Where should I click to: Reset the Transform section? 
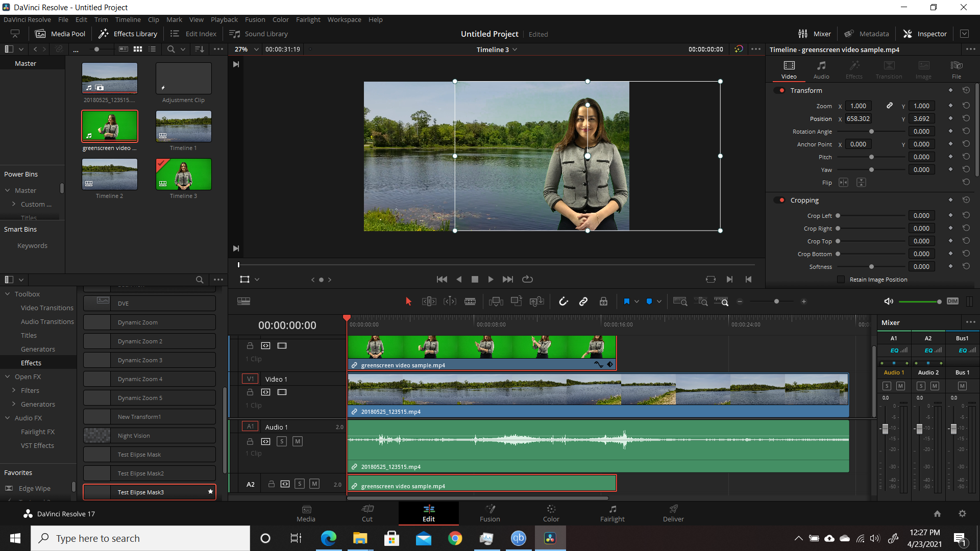[x=966, y=90]
